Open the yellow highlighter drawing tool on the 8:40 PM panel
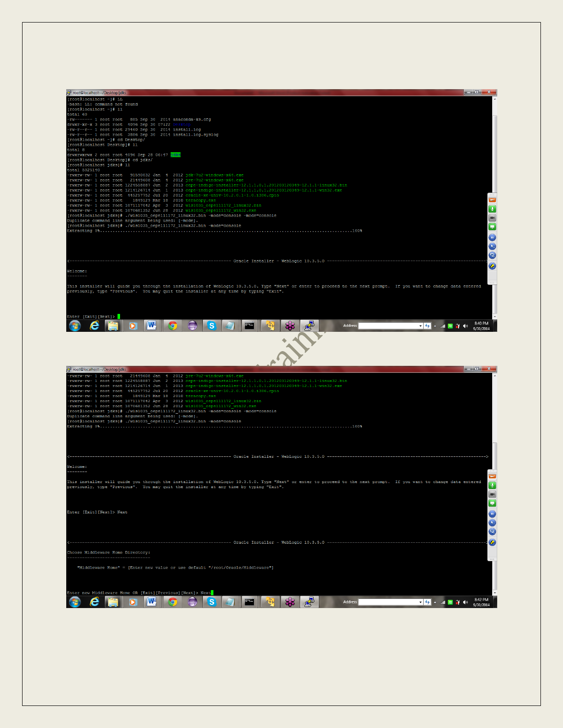Viewport: 563px width, 728px height. [492, 266]
